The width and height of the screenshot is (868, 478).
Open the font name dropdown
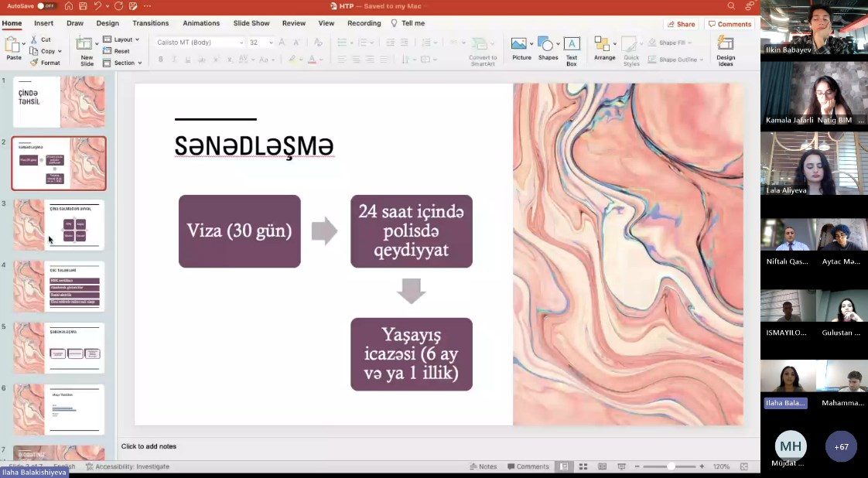point(241,43)
